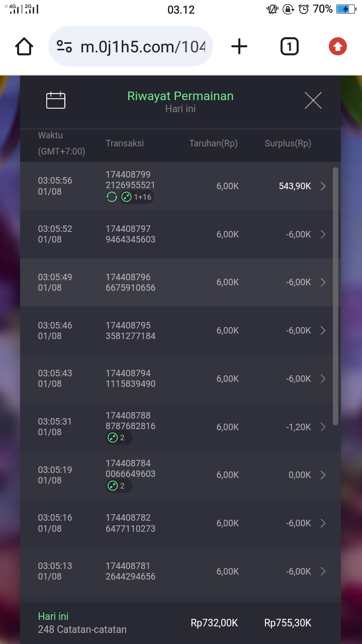Screen dimensions: 362x644
Task: Open a new browser tab with plus
Action: point(239,47)
